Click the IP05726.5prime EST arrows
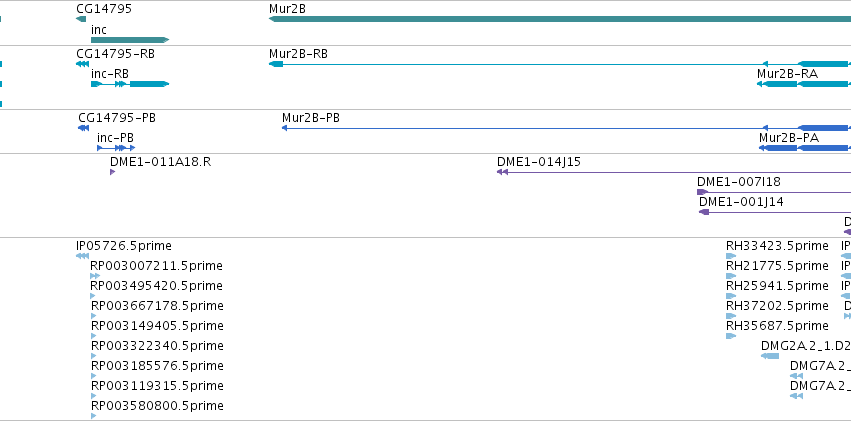Image resolution: width=851 pixels, height=421 pixels. [x=82, y=256]
